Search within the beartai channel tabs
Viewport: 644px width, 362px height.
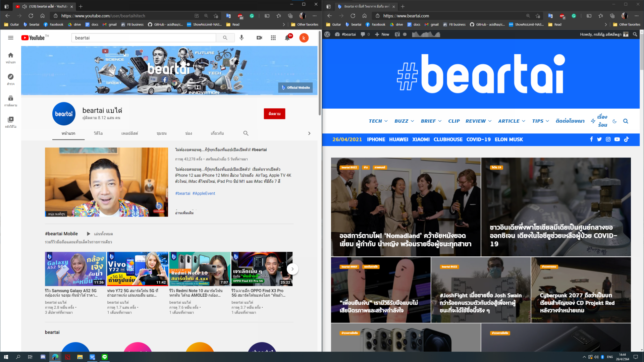coord(246,133)
